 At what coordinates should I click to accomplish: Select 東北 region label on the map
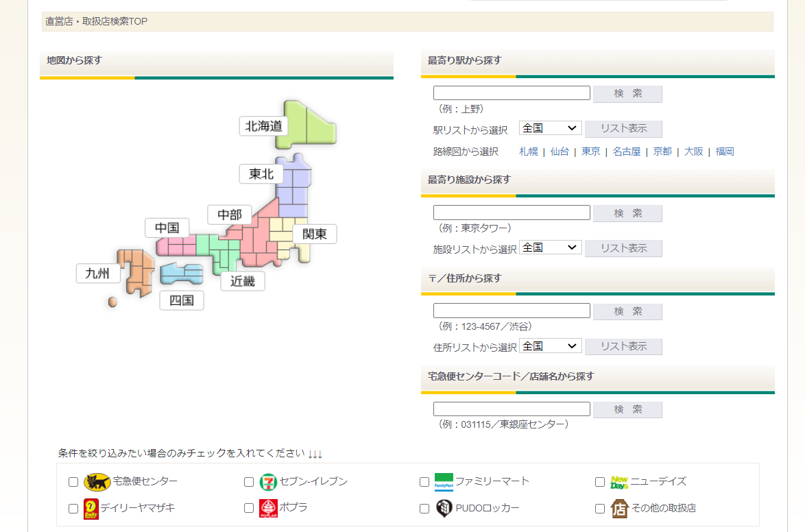pyautogui.click(x=261, y=174)
